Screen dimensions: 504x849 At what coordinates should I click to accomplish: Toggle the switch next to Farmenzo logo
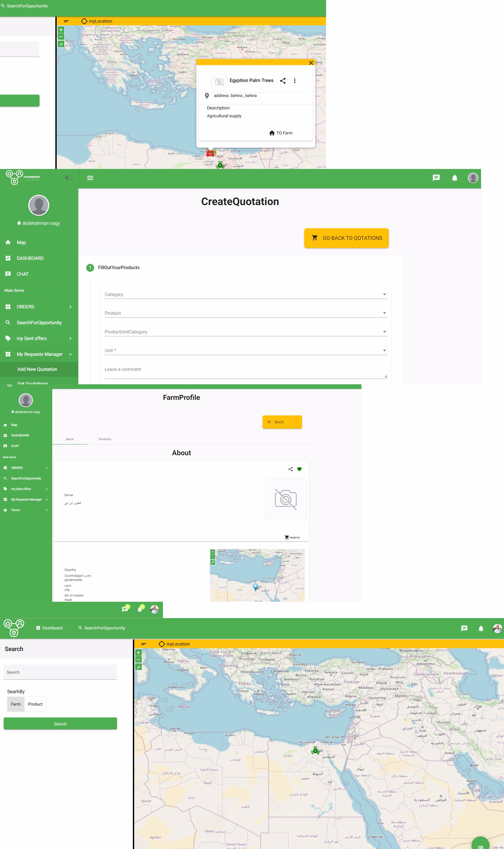69,178
